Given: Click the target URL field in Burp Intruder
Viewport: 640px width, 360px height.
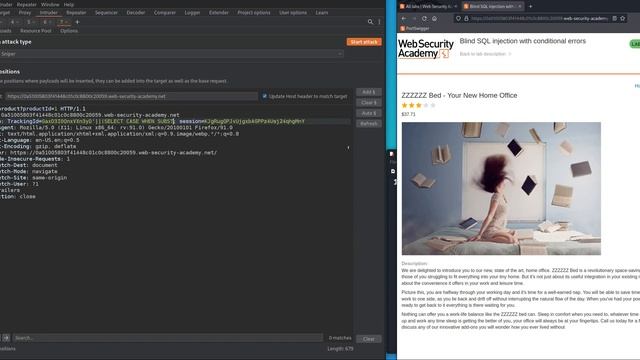Looking at the screenshot, I should click(x=131, y=96).
